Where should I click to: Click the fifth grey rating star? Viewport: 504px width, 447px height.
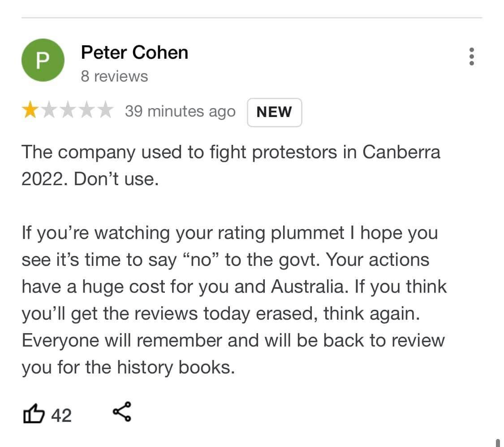[105, 110]
